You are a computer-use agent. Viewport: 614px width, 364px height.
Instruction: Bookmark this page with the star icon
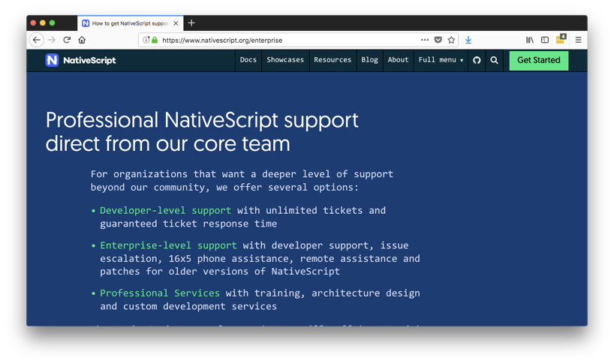coord(452,40)
